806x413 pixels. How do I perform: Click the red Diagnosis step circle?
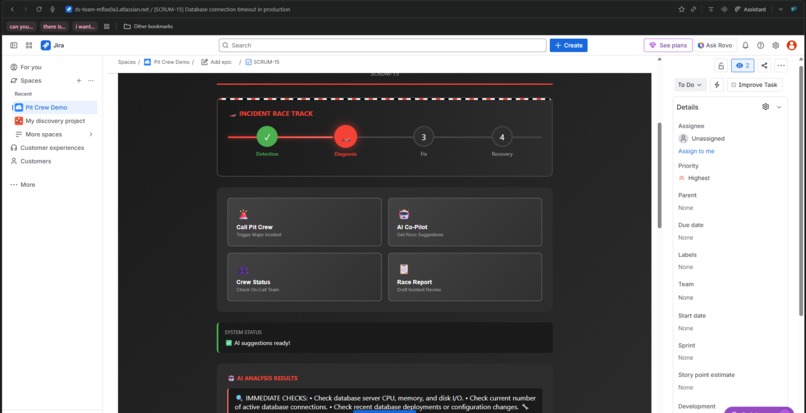click(x=345, y=137)
